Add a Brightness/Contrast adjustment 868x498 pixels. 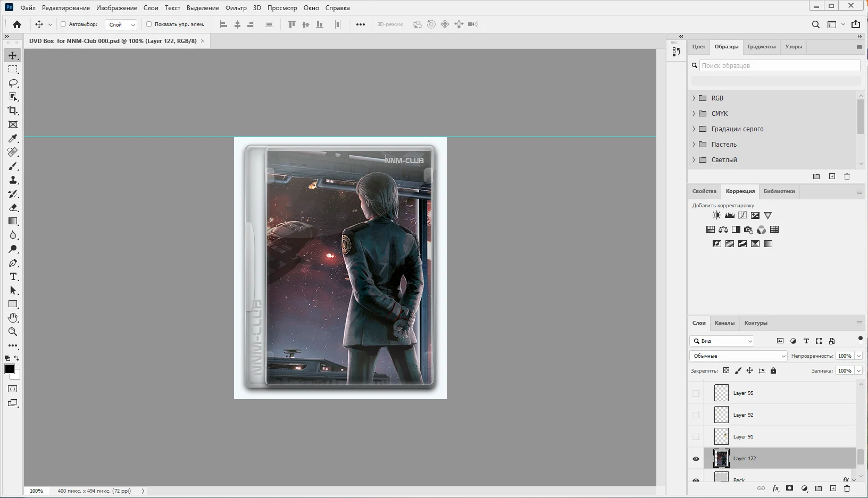[x=716, y=215]
